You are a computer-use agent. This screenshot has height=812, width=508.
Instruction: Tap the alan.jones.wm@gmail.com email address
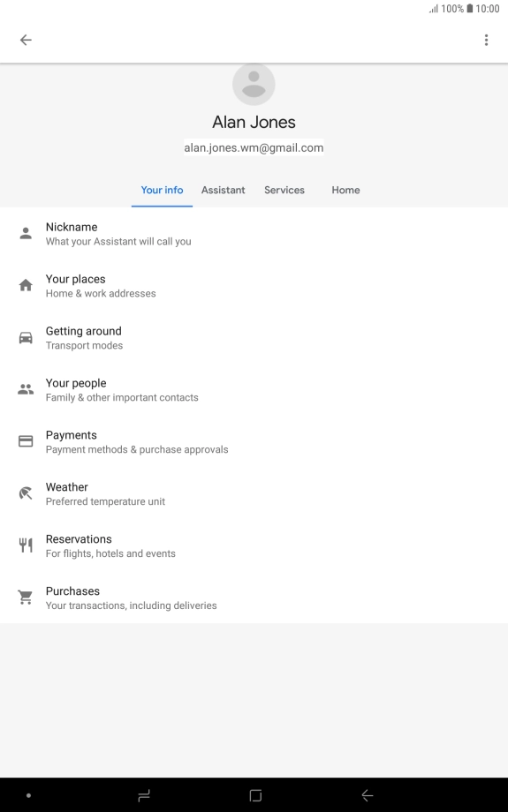coord(254,147)
